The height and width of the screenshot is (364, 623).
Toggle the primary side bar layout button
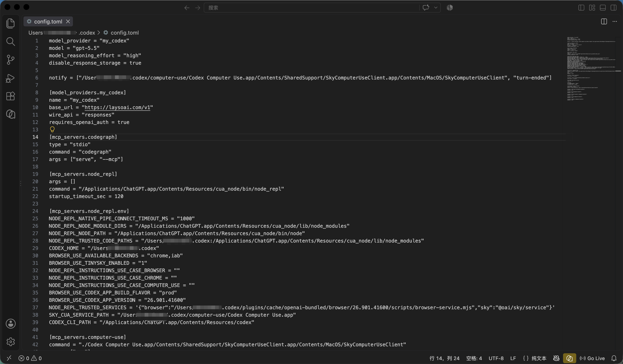click(581, 8)
